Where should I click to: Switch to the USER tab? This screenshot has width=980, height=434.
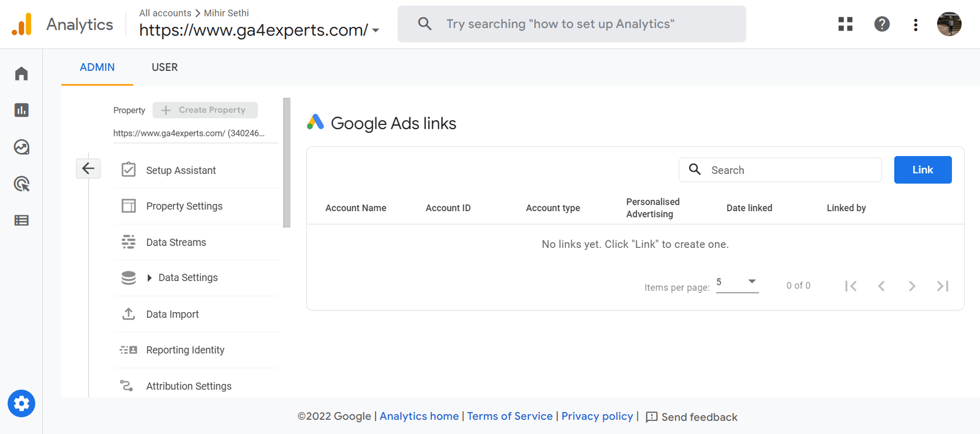(164, 67)
